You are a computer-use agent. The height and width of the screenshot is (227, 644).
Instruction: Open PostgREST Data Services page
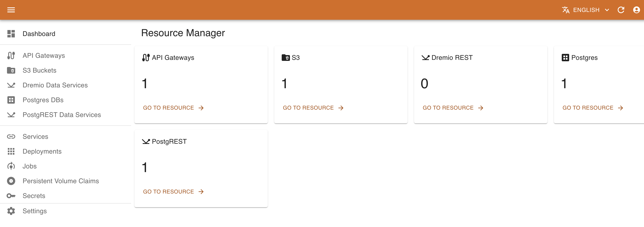click(x=61, y=115)
